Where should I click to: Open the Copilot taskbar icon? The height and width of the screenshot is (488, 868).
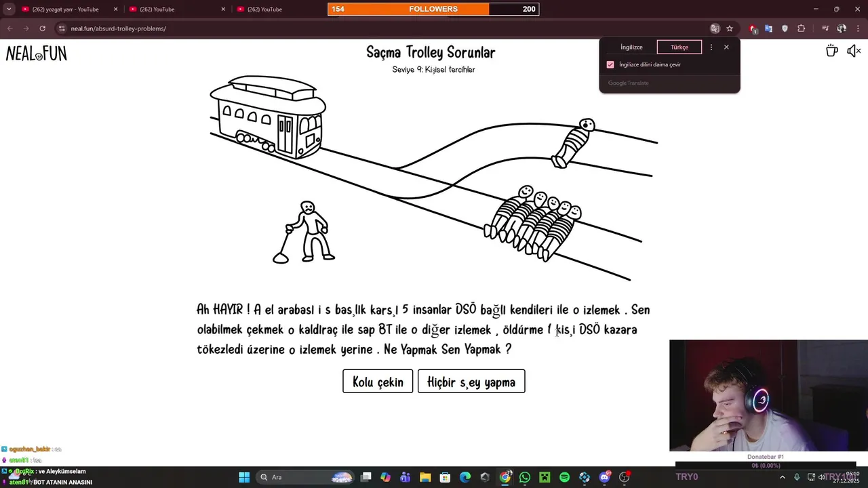[386, 477]
